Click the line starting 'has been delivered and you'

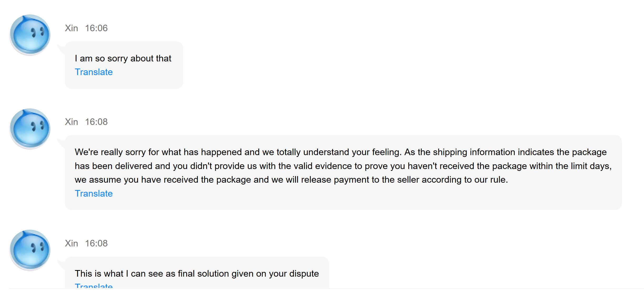click(x=343, y=166)
